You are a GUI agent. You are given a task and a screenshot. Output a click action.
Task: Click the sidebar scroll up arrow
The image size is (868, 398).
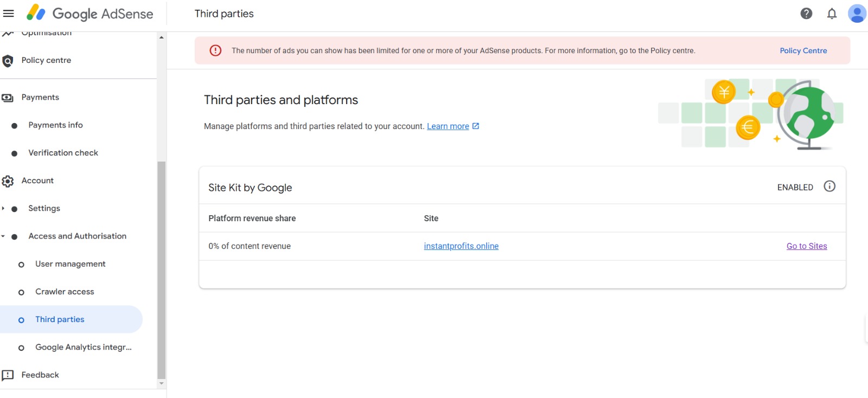pos(161,37)
